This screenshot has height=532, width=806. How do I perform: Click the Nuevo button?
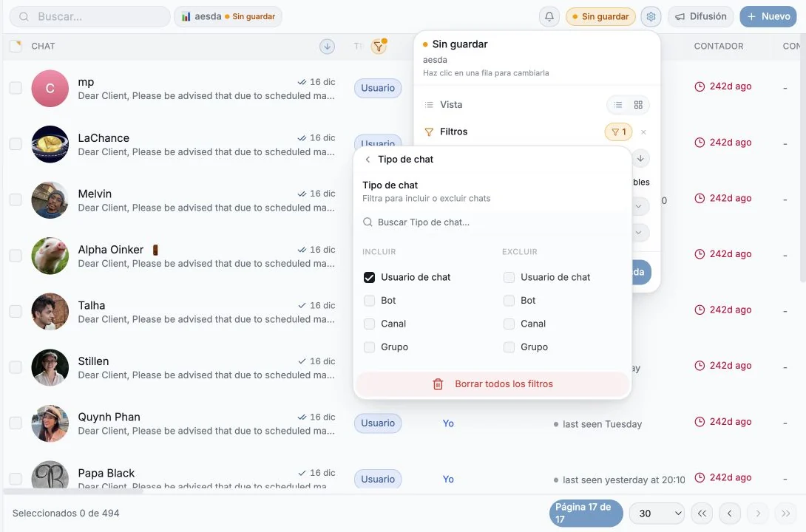768,16
